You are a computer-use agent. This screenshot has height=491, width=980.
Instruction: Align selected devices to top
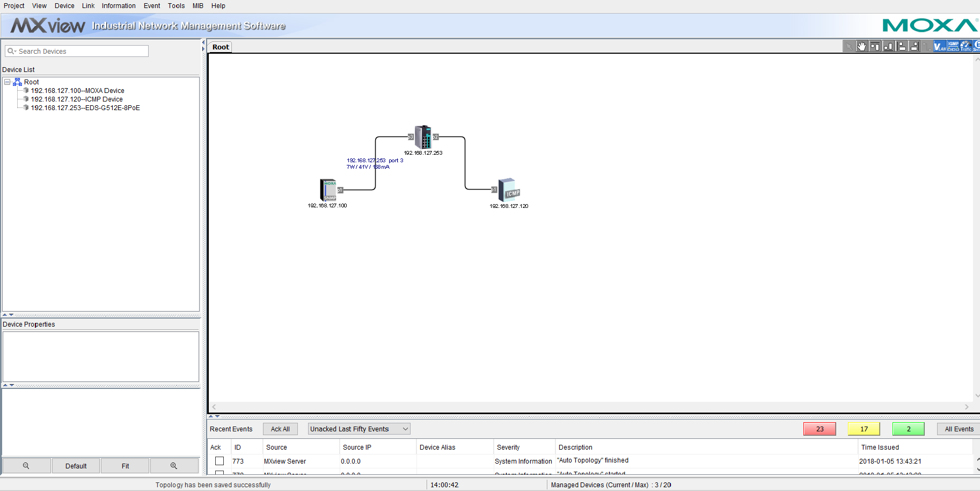click(x=875, y=46)
